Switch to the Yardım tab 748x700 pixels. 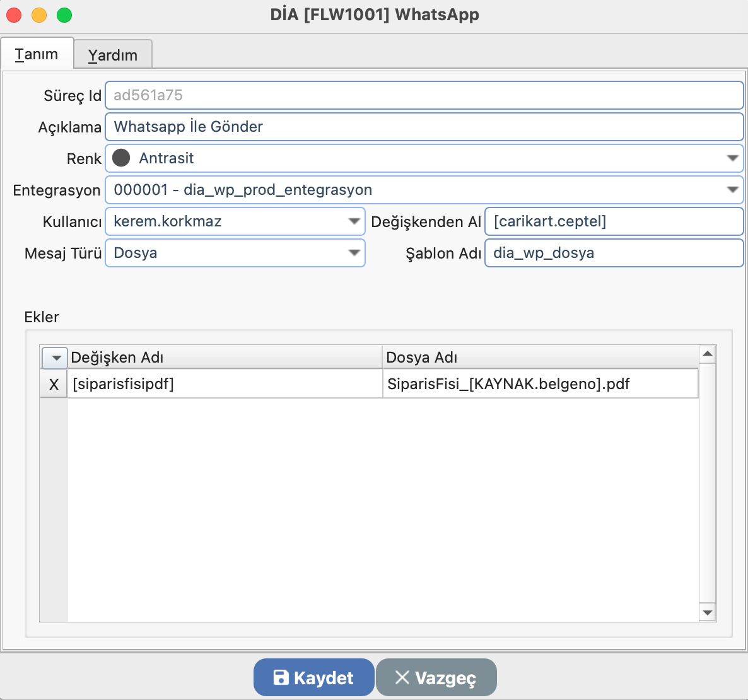point(113,55)
